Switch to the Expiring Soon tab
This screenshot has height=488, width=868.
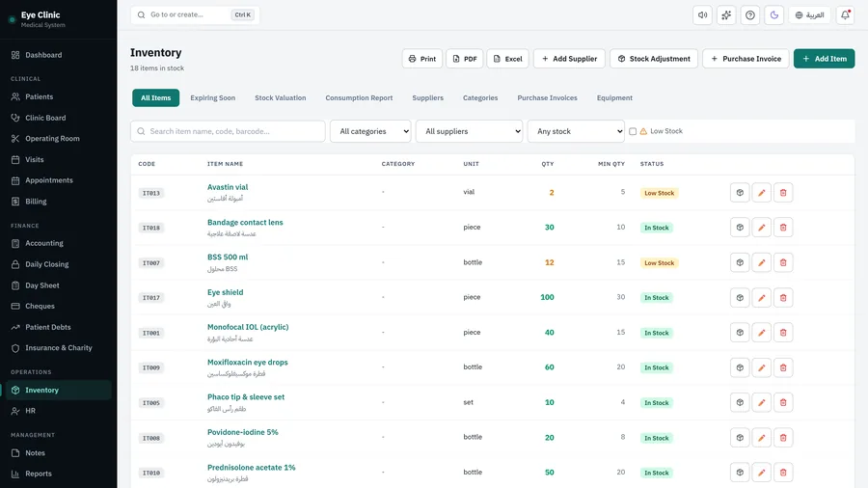click(x=212, y=98)
